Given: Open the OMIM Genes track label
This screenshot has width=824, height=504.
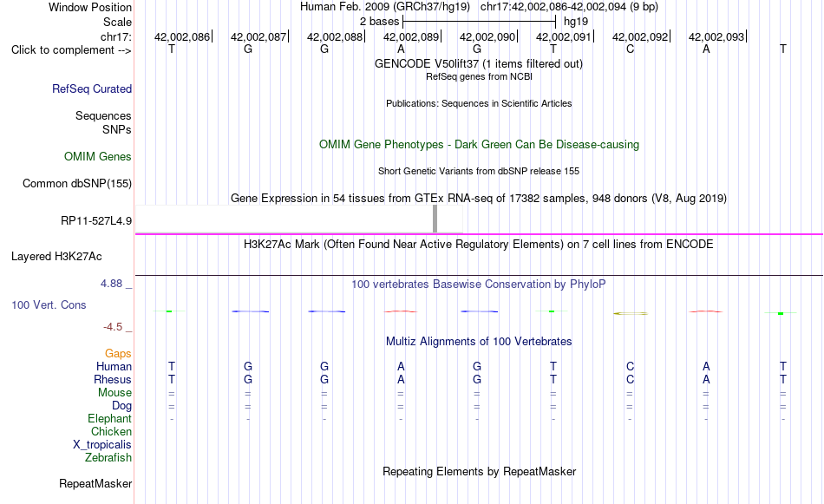Looking at the screenshot, I should 97,157.
